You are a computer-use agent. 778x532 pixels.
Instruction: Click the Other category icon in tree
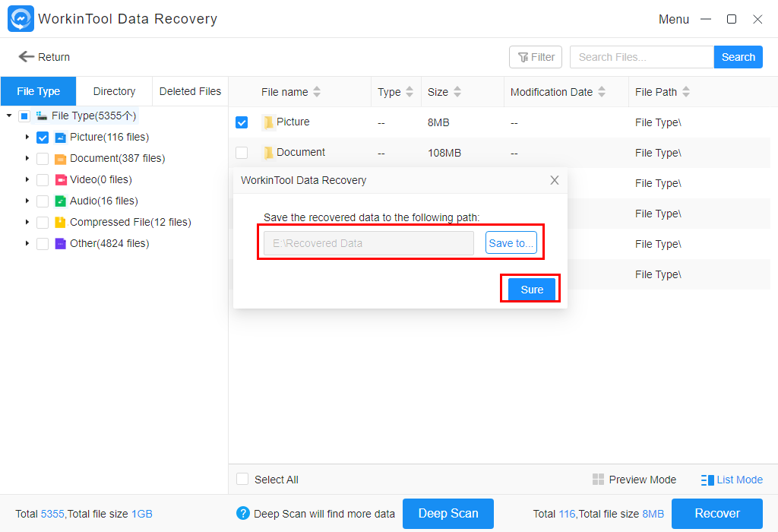pyautogui.click(x=60, y=244)
